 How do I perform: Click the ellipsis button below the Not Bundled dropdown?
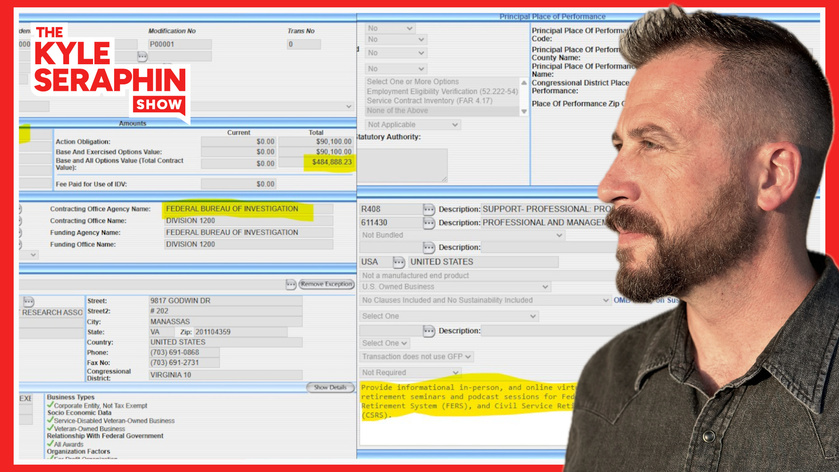click(x=429, y=247)
